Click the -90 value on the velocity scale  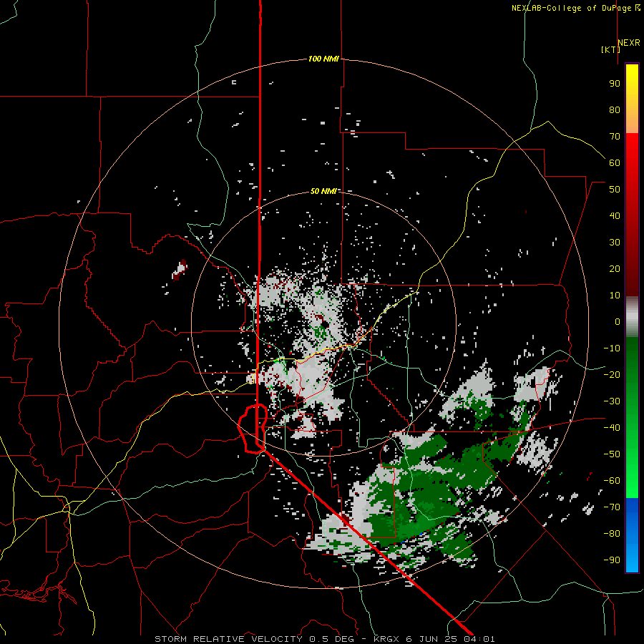(612, 560)
